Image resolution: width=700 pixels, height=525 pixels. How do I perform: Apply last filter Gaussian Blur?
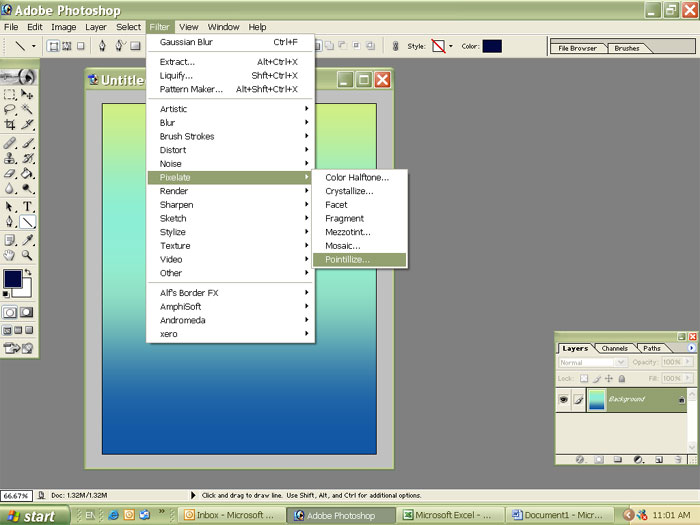pyautogui.click(x=231, y=42)
